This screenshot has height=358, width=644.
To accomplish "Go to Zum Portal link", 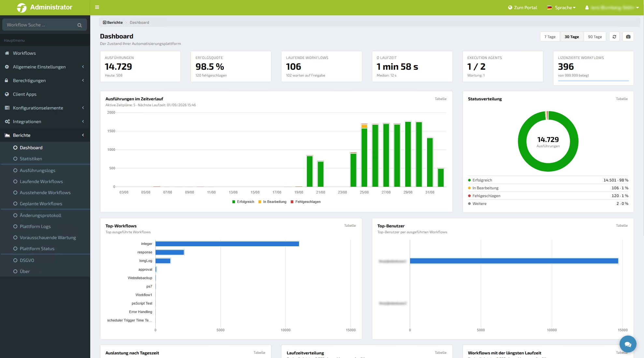I will (x=522, y=7).
